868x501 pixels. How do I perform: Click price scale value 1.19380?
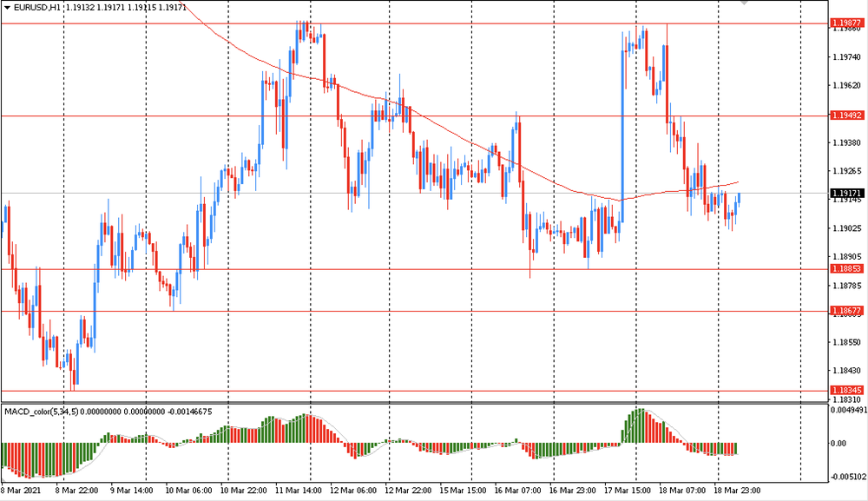(x=847, y=142)
